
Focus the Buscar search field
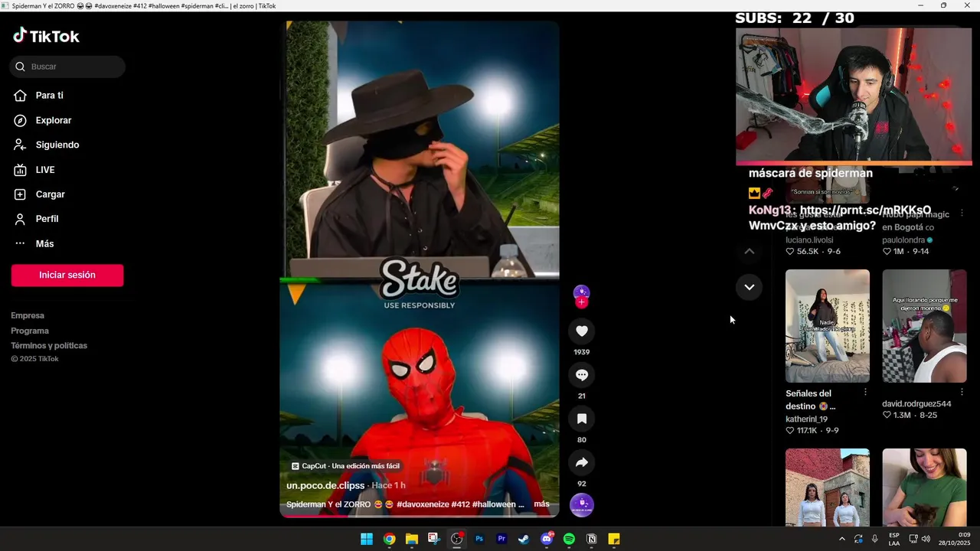pos(67,67)
